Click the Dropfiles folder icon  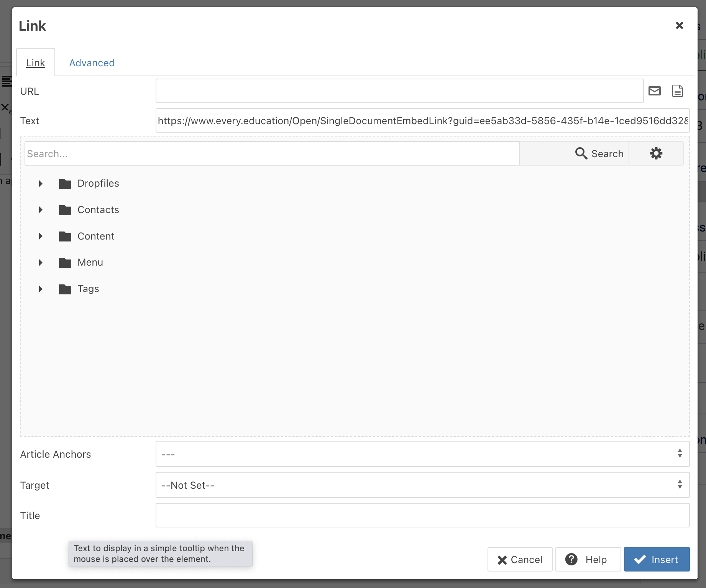[x=65, y=184]
